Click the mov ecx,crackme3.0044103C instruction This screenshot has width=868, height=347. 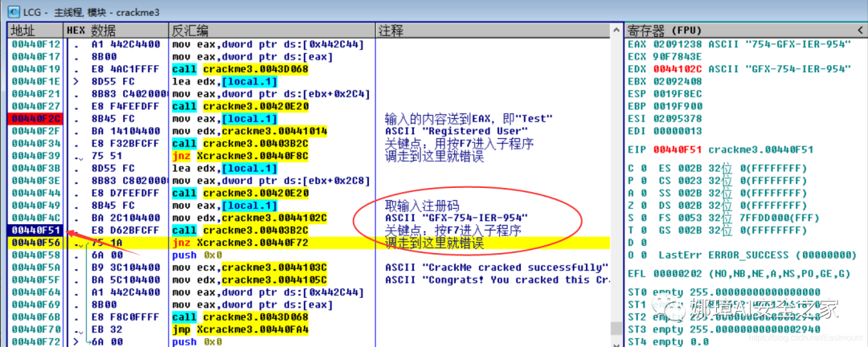point(249,267)
